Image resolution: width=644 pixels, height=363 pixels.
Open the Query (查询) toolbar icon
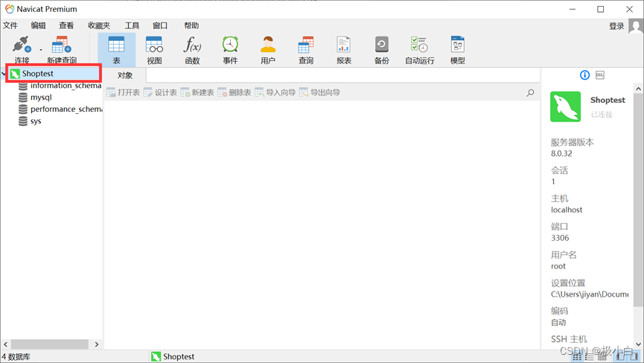(305, 50)
